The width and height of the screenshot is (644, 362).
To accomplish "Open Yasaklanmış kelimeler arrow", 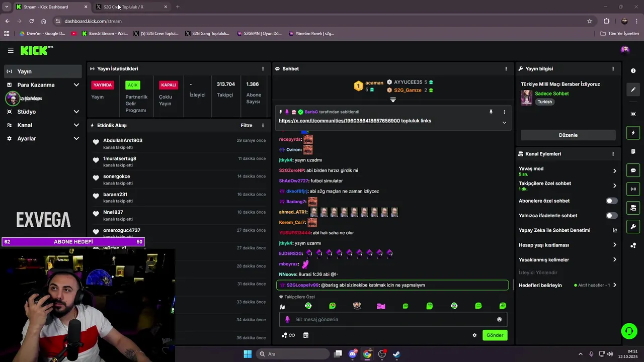I will (614, 260).
